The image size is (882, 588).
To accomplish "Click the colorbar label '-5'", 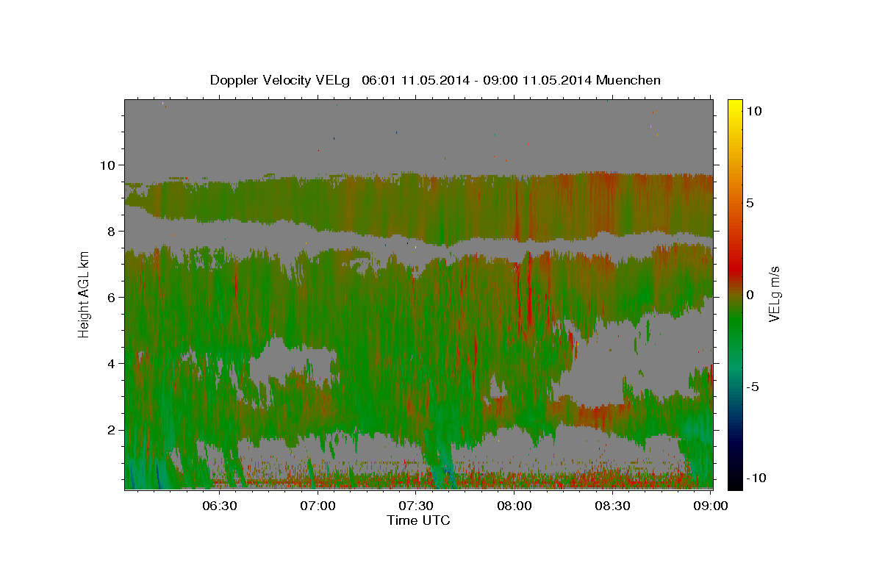I will click(753, 387).
